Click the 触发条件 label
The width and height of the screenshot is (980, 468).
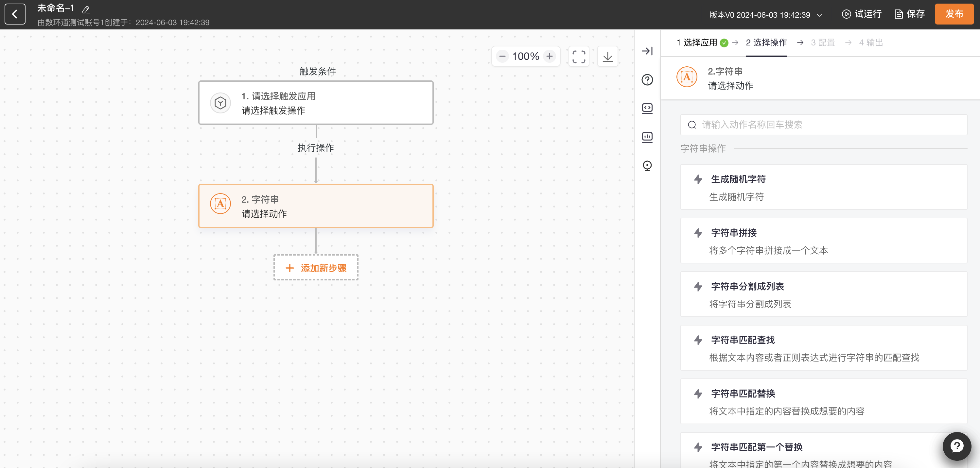click(x=318, y=71)
